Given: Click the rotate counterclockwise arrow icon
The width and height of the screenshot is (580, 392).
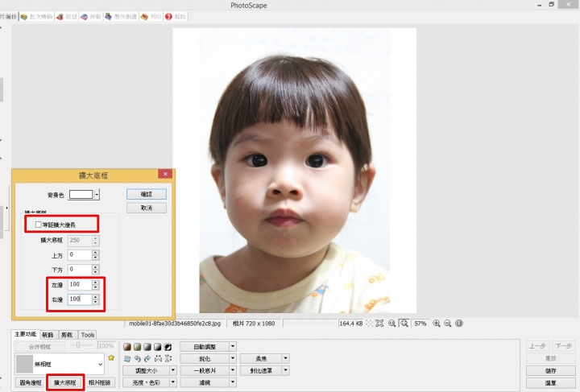Looking at the screenshot, I should pos(138,358).
